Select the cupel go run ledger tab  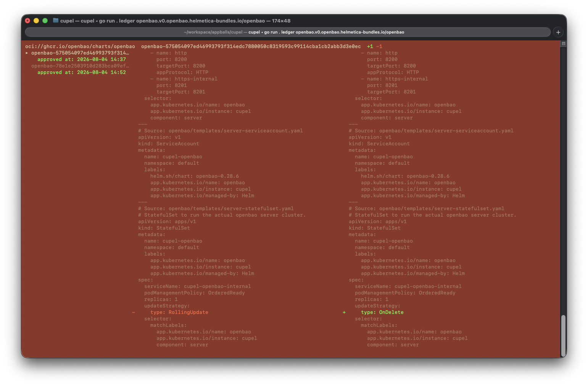coord(288,32)
